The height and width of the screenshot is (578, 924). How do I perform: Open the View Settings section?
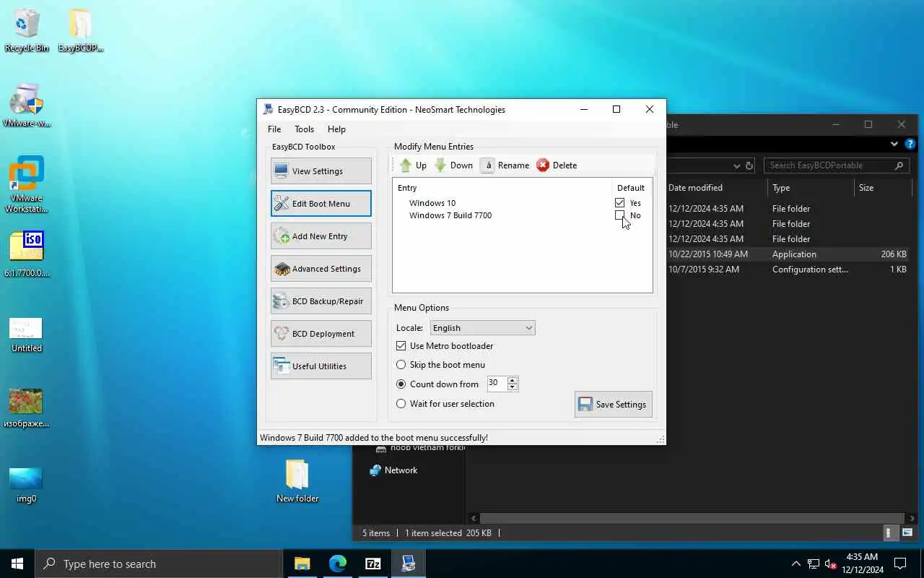pos(321,171)
